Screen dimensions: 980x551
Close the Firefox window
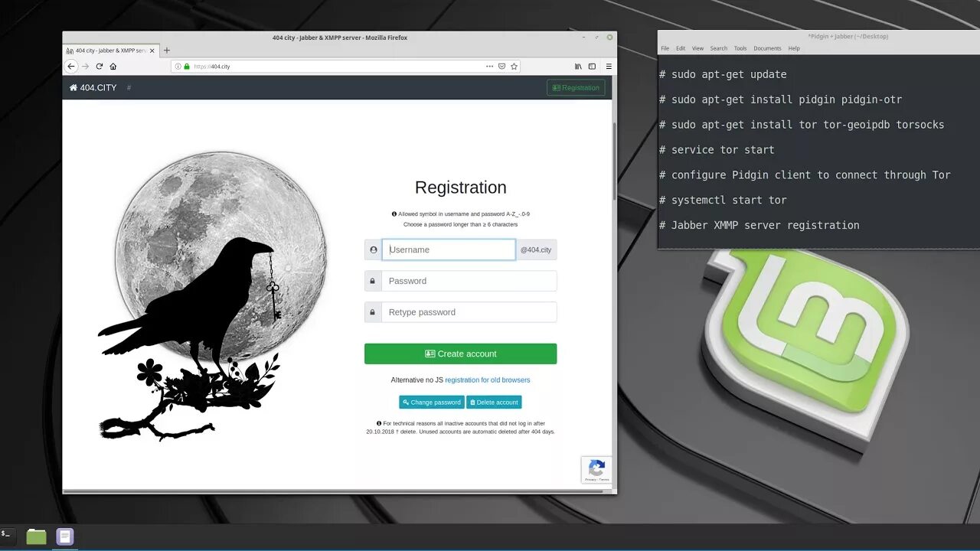click(610, 37)
